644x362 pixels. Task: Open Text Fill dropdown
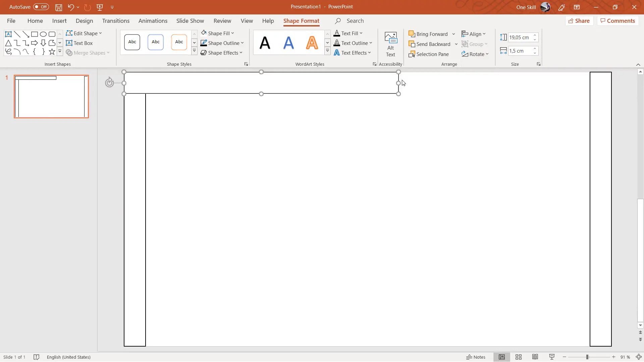[x=348, y=33]
